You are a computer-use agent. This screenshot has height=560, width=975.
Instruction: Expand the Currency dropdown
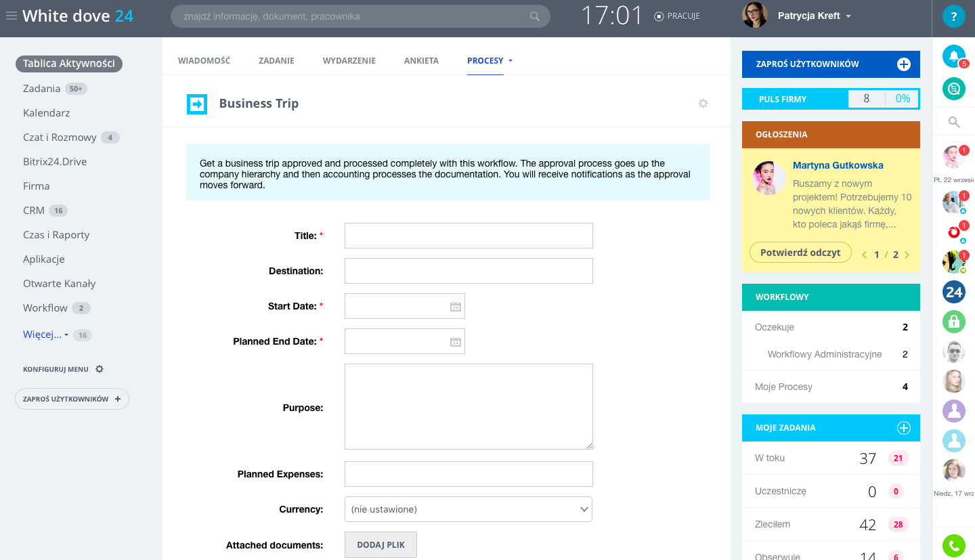point(468,509)
